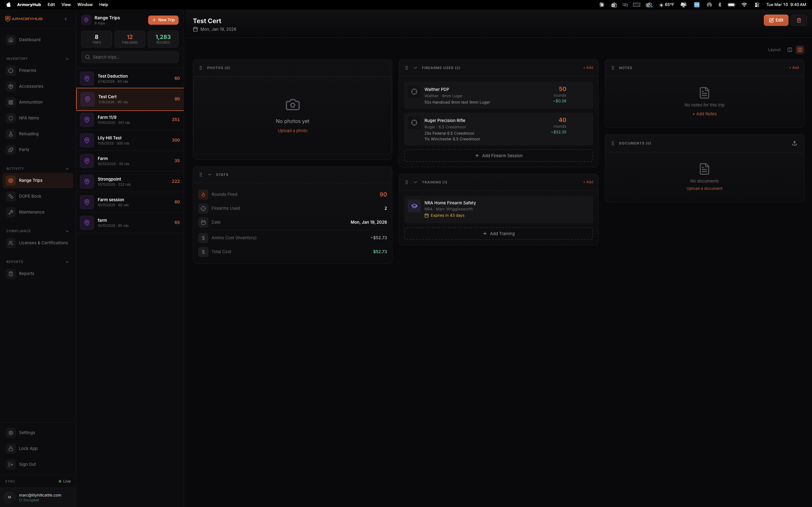Open the Ammunition section in sidebar
Viewport: 812px width, 507px height.
[31, 102]
